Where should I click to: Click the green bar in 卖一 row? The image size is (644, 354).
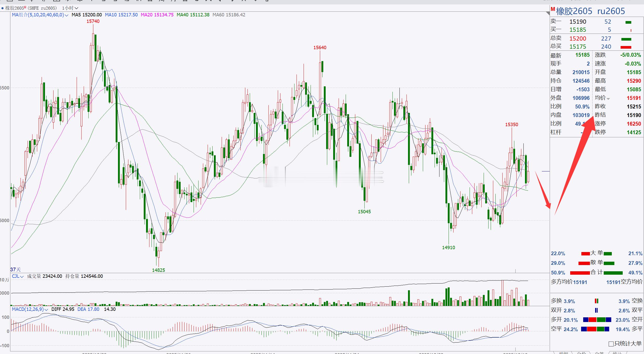628,22
